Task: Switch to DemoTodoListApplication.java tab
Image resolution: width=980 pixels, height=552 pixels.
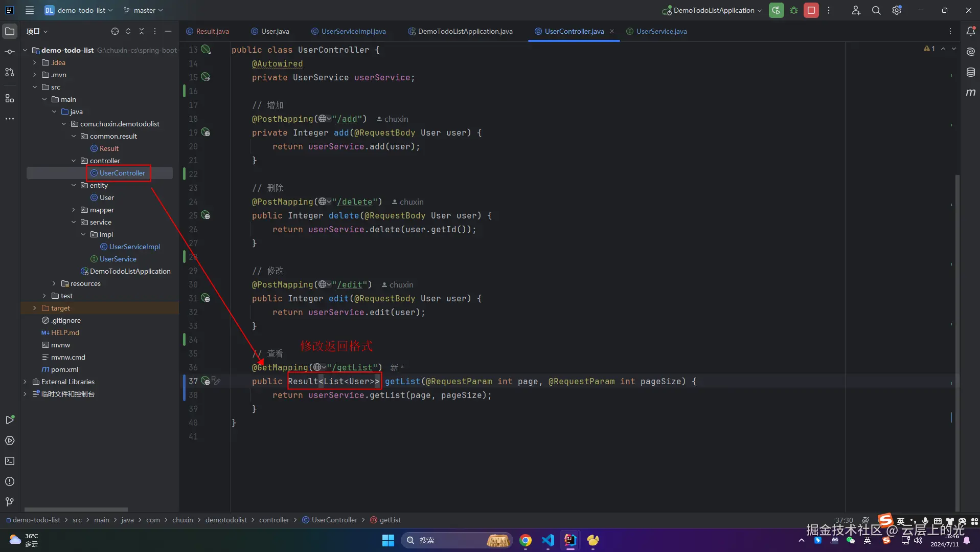Action: coord(460,31)
